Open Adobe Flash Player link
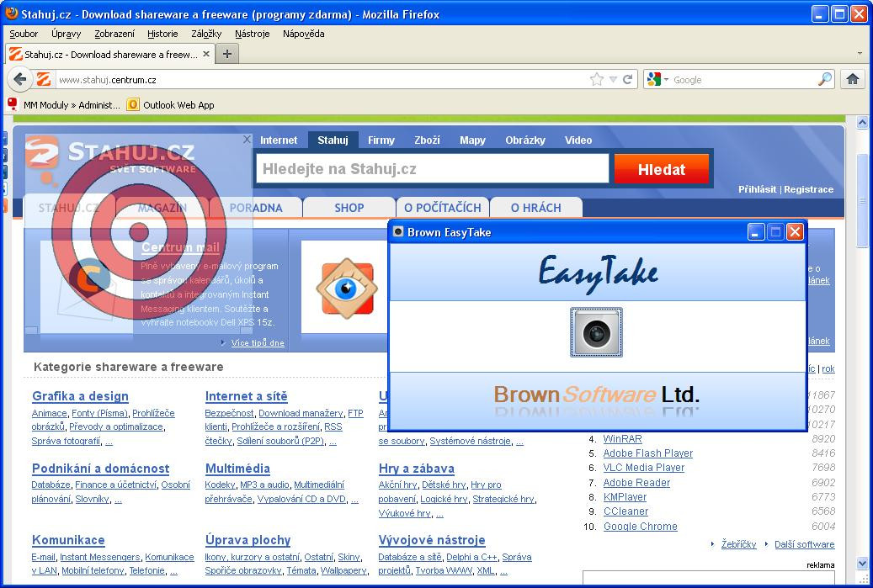The image size is (873, 588). [648, 453]
